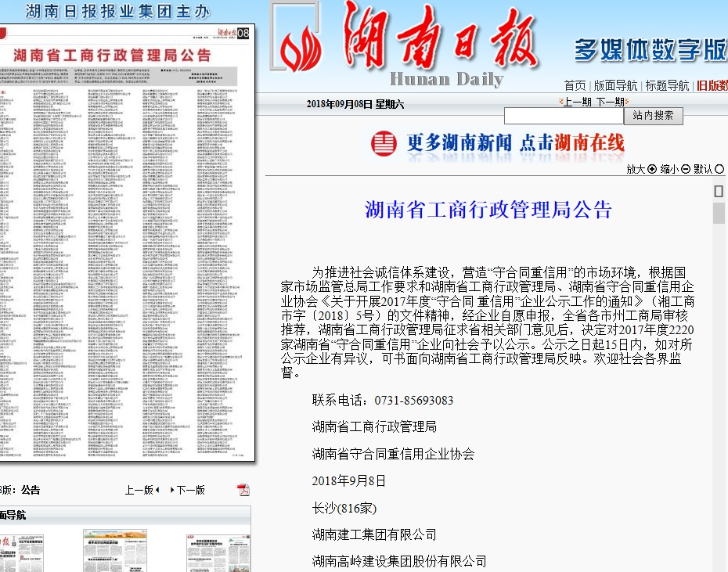Open the 标题导航 menu item

click(x=667, y=85)
